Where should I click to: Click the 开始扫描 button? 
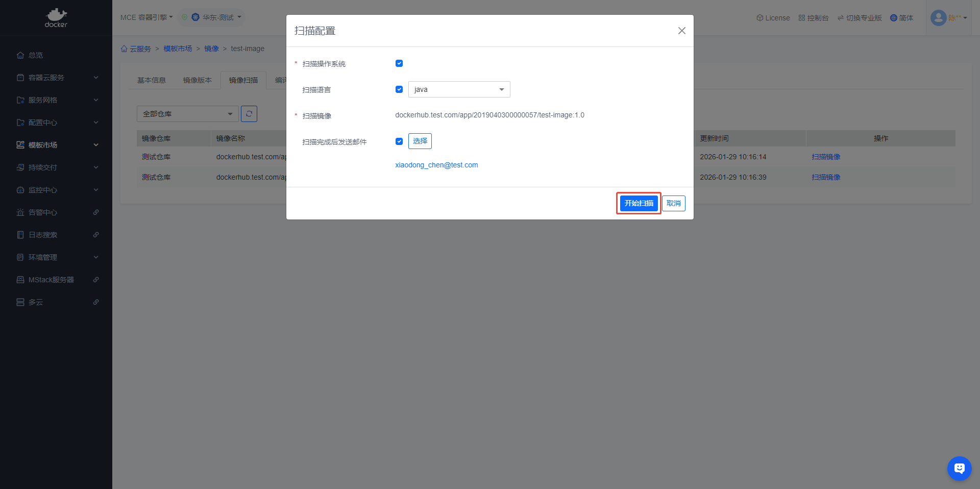(639, 203)
